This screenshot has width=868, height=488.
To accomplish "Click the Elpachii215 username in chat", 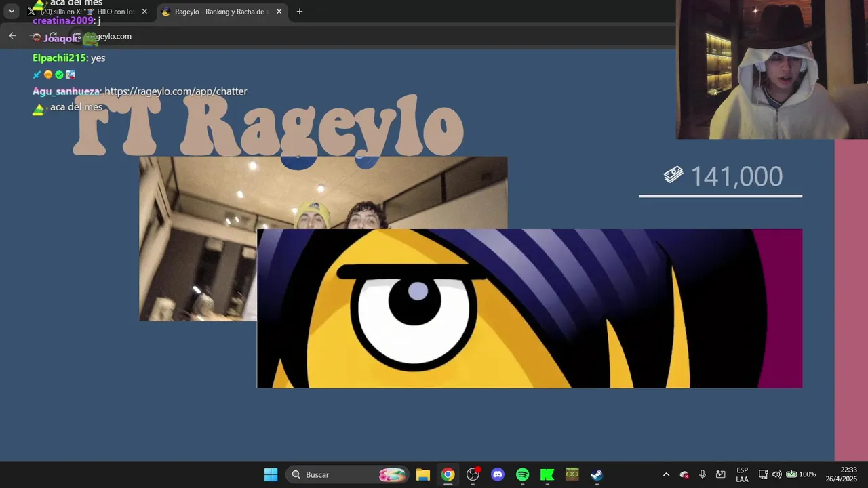I will tap(60, 58).
